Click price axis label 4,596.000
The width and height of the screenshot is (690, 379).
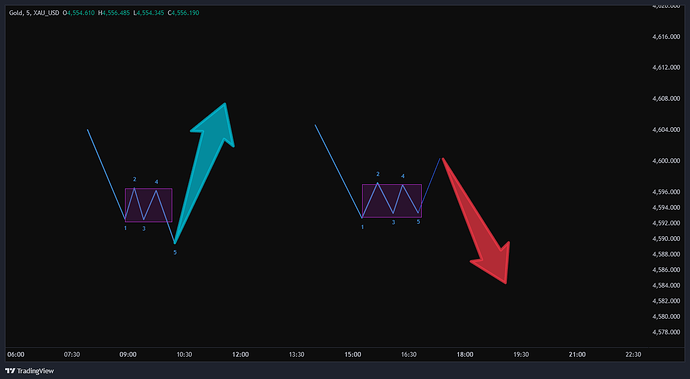pyautogui.click(x=666, y=192)
